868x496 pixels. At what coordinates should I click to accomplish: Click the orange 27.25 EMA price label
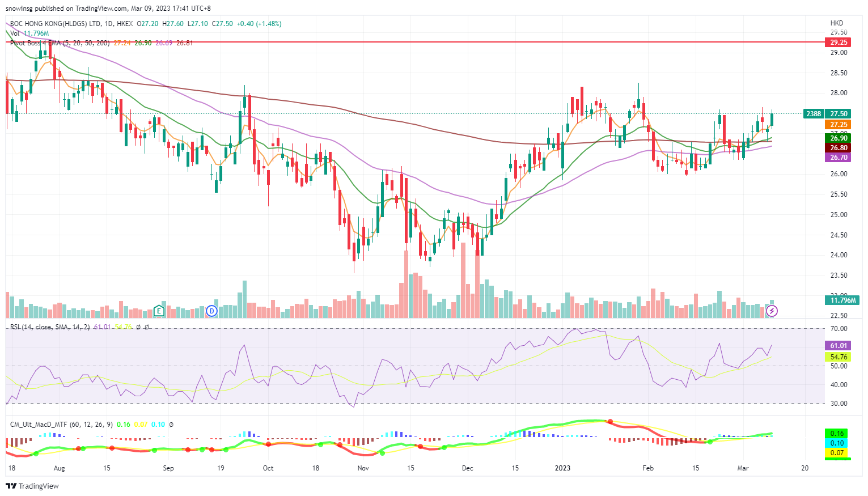click(x=839, y=125)
